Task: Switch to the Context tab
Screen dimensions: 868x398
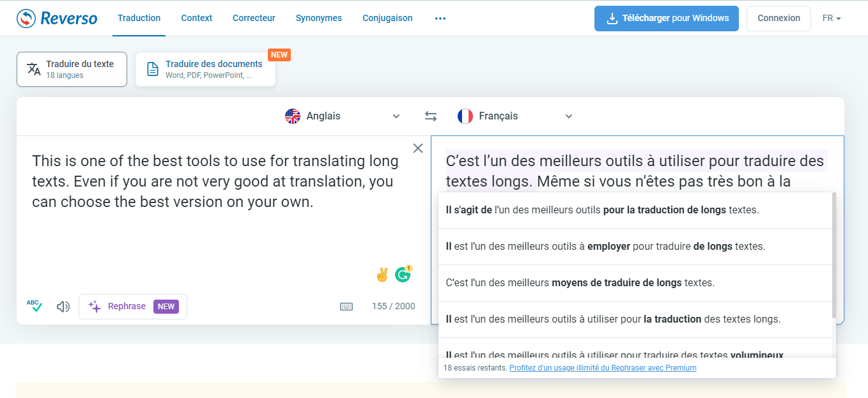Action: point(196,19)
